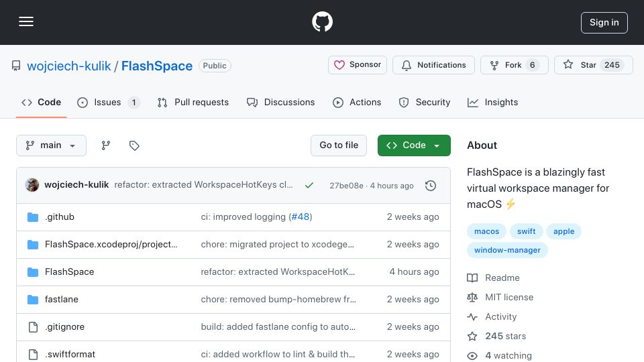
Task: Click the Public visibility label
Action: pos(215,66)
